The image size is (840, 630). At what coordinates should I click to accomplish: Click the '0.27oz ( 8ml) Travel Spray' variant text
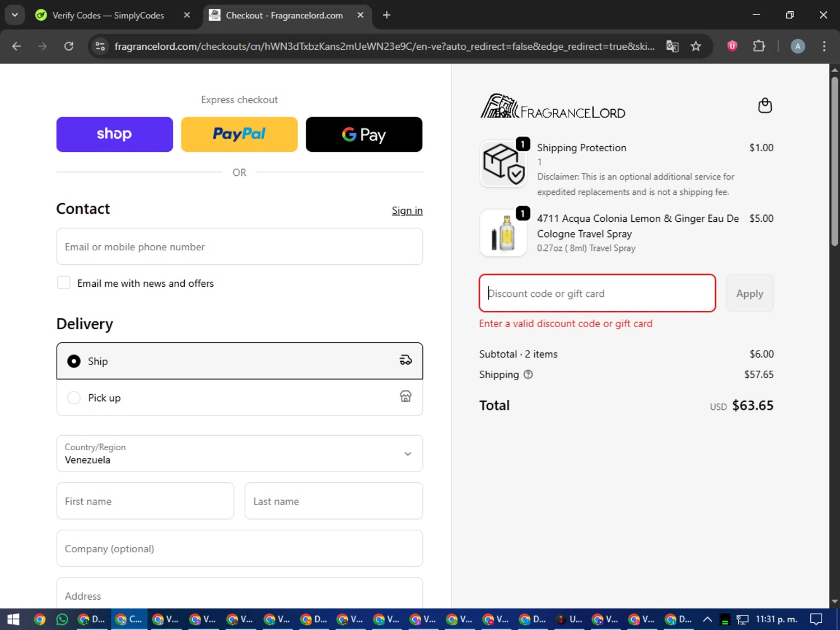(586, 248)
